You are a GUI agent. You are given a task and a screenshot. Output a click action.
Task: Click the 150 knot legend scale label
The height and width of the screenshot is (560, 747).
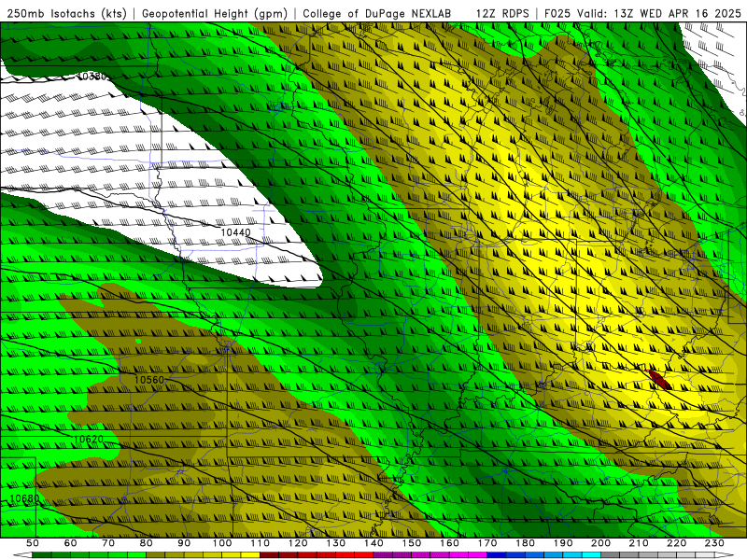(412, 543)
